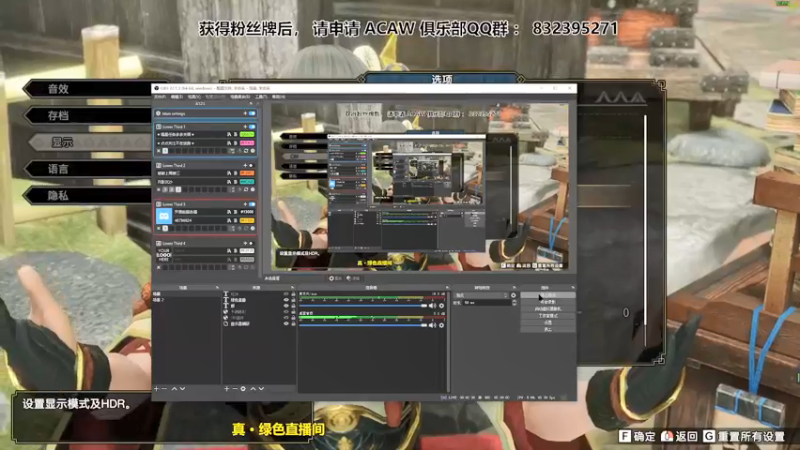800x450 pixels.
Task: Select memory slot 1 in Lower Third 1
Action: click(165, 151)
